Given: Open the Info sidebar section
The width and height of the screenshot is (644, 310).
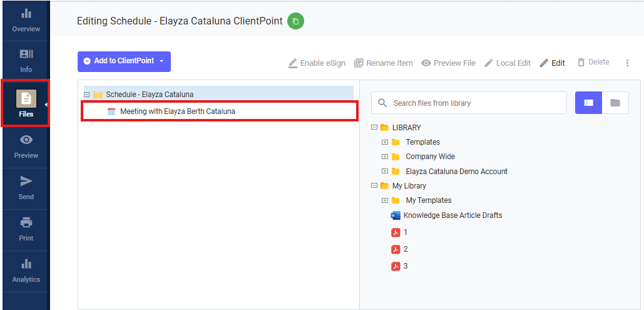Looking at the screenshot, I should [x=26, y=61].
